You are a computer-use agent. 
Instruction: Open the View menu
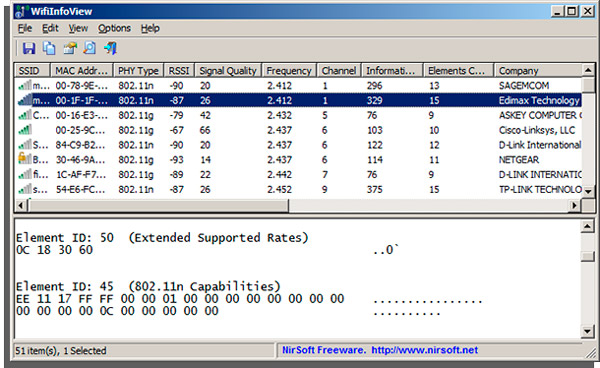pos(78,28)
